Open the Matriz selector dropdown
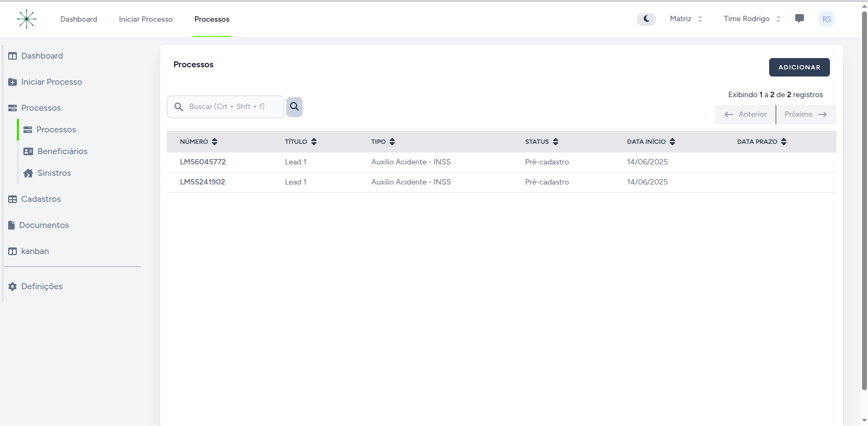Screen dimensions: 868x426 686,19
